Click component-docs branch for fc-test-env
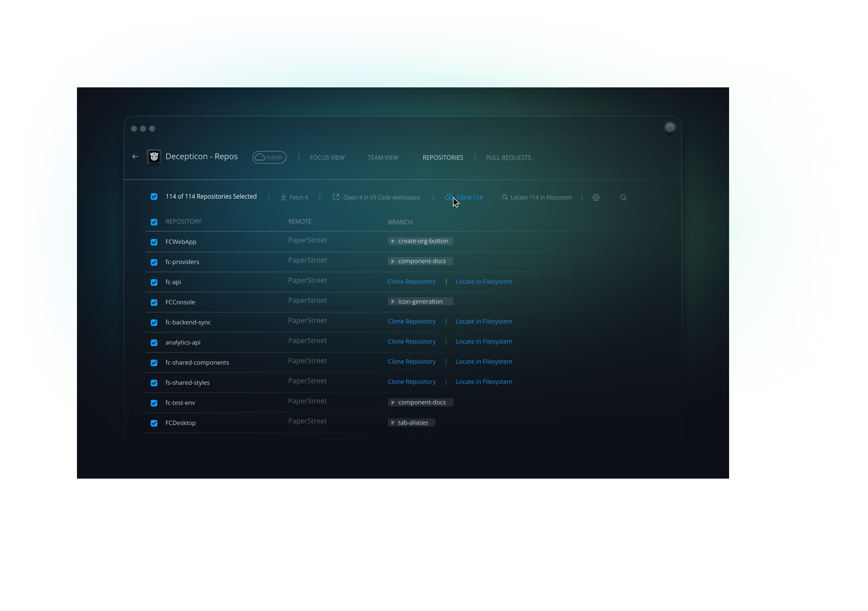This screenshot has width=868, height=611. click(420, 402)
